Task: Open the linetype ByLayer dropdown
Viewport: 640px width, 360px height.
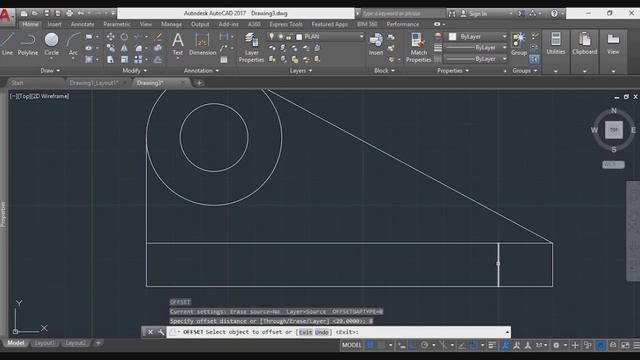Action: tap(476, 59)
